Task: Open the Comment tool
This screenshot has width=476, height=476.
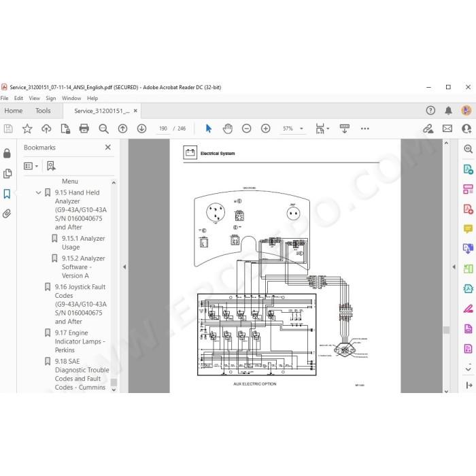Action: pyautogui.click(x=468, y=229)
